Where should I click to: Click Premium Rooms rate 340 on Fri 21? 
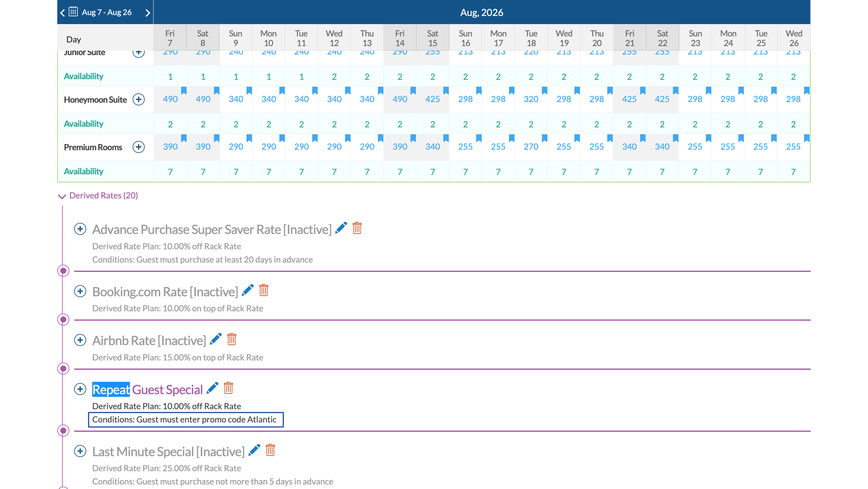(x=629, y=147)
